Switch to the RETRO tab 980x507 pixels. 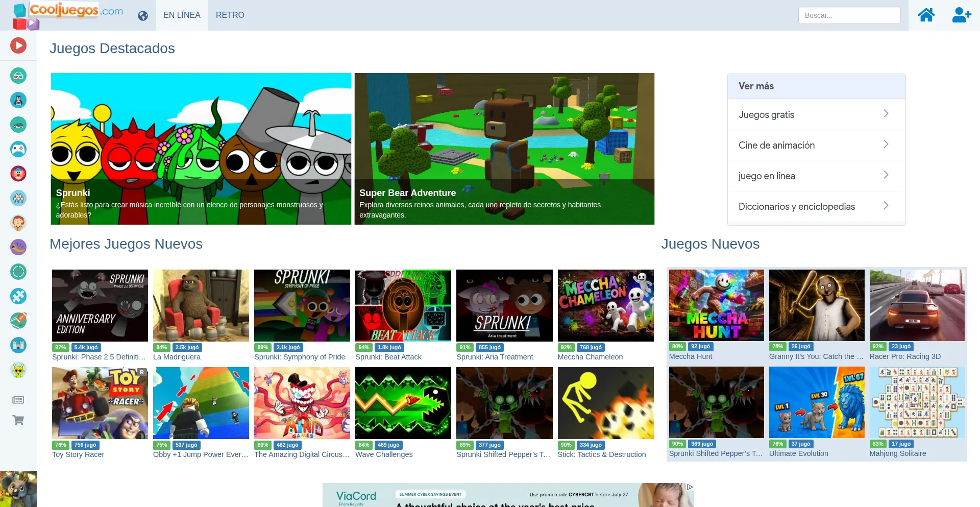point(230,15)
